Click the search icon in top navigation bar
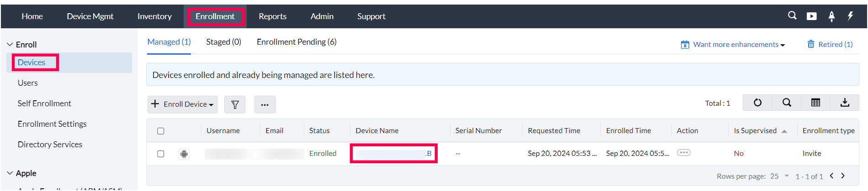This screenshot has height=191, width=868. [792, 16]
